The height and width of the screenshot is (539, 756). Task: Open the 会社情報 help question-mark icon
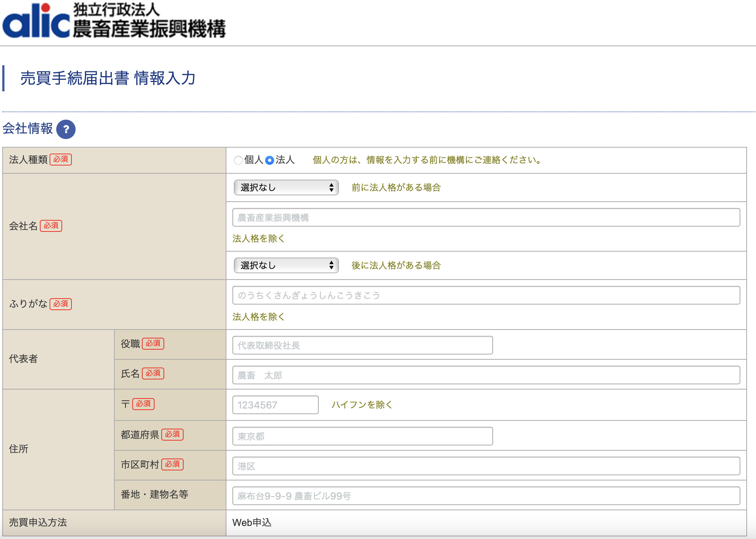pyautogui.click(x=66, y=129)
